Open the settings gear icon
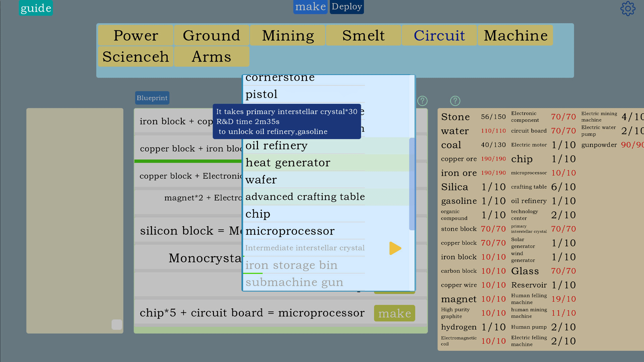The image size is (644, 362). [x=628, y=8]
